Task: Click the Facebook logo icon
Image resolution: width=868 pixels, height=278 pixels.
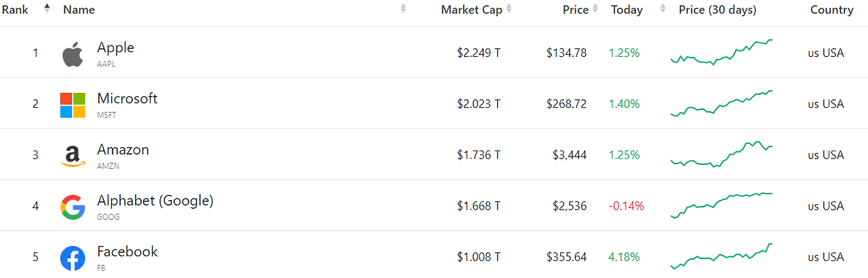Action: coord(73,258)
